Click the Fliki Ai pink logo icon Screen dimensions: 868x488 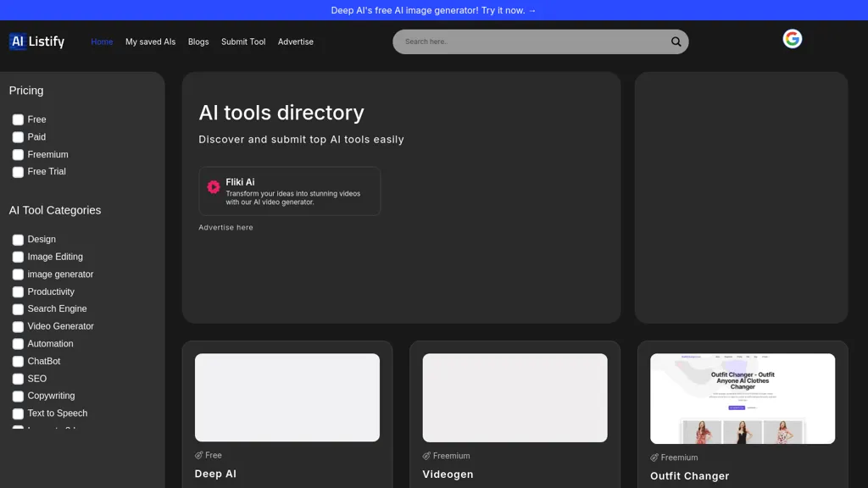214,187
